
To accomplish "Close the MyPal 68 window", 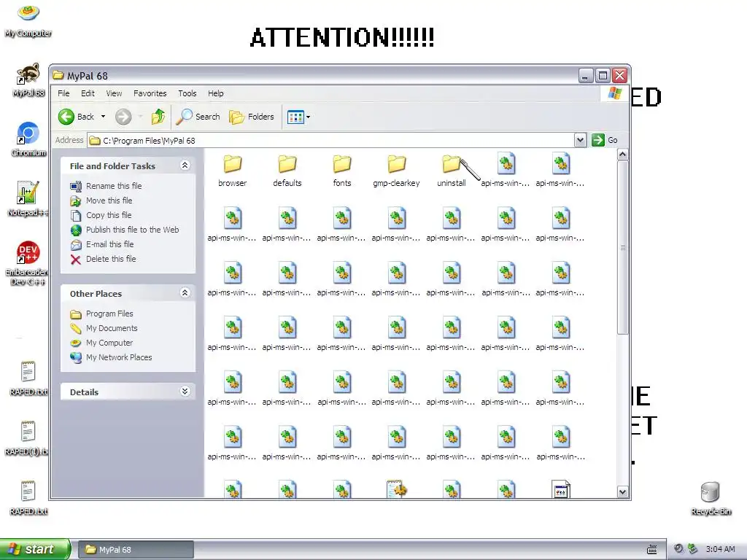I will pos(619,76).
